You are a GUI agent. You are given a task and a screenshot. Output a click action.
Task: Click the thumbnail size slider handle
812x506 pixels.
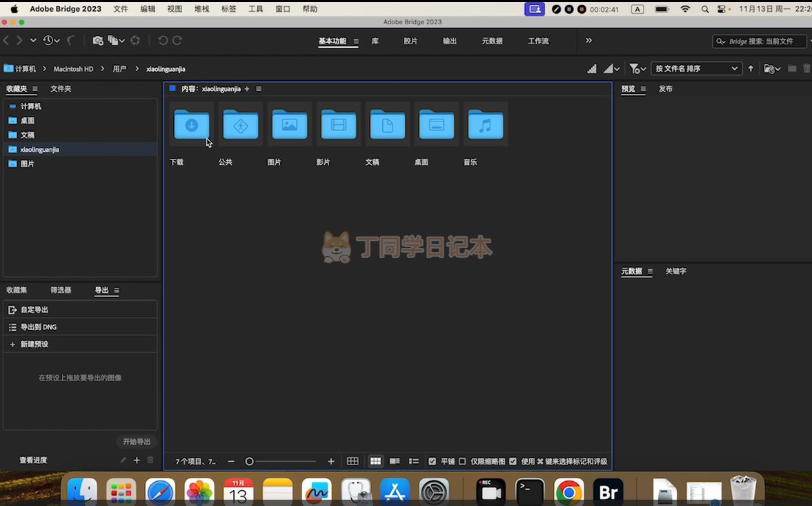click(x=250, y=461)
